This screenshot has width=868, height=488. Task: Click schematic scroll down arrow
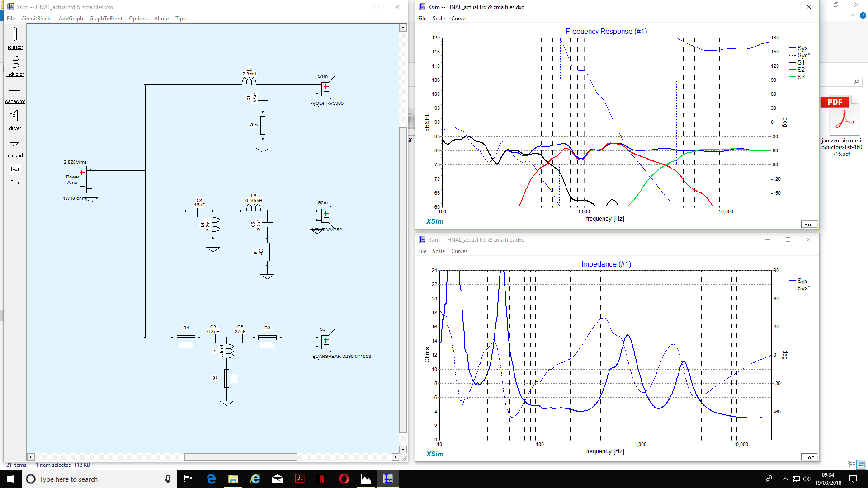point(403,449)
